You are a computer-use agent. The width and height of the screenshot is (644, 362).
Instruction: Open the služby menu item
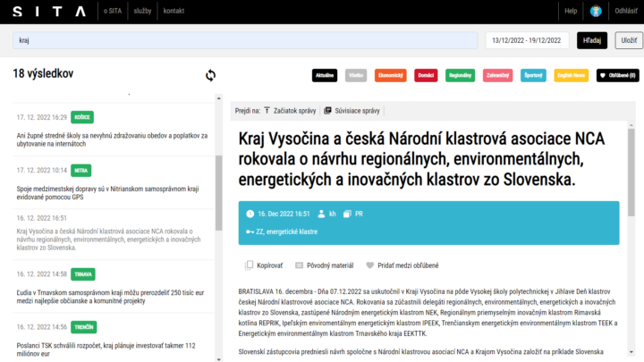click(142, 11)
